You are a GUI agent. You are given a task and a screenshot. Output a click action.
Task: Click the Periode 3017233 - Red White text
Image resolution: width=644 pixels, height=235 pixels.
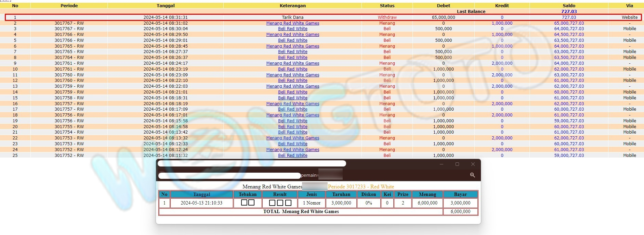coord(360,187)
